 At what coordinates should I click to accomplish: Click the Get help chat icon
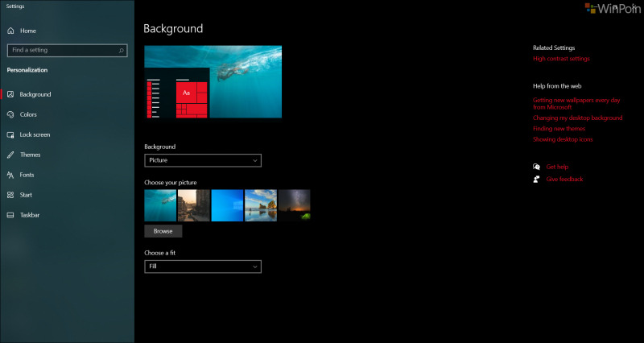point(536,167)
